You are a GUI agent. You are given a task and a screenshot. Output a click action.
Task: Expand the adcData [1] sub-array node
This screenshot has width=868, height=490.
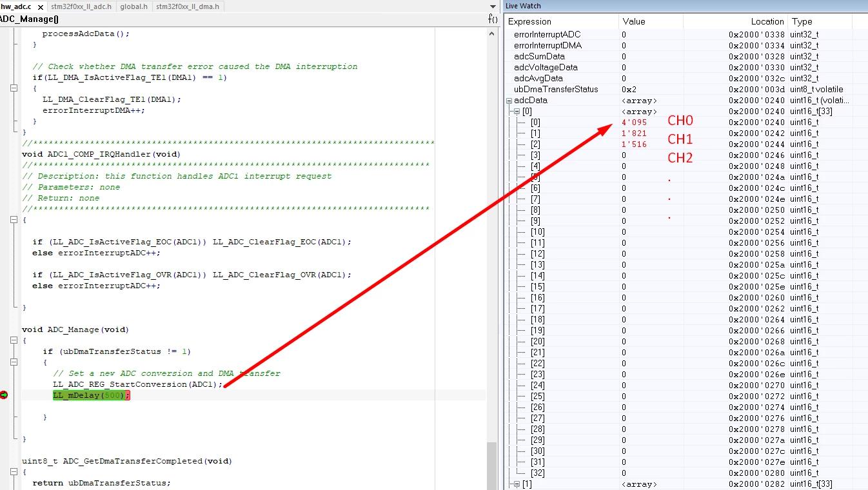pyautogui.click(x=517, y=484)
